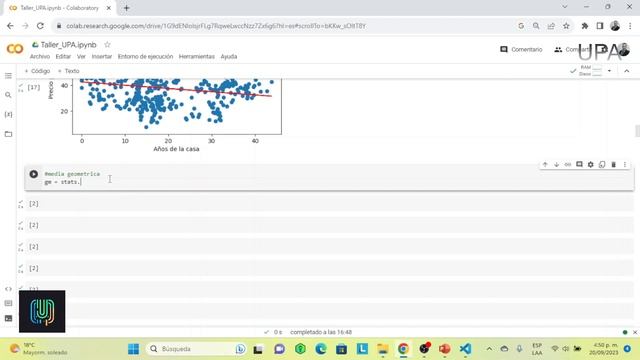Open Entorno de ejecución menu
The width and height of the screenshot is (640, 360).
click(x=145, y=56)
